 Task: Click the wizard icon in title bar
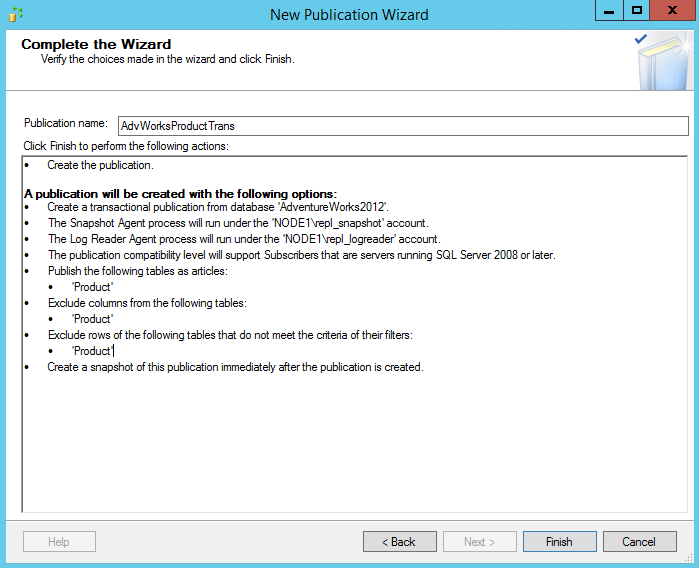15,14
